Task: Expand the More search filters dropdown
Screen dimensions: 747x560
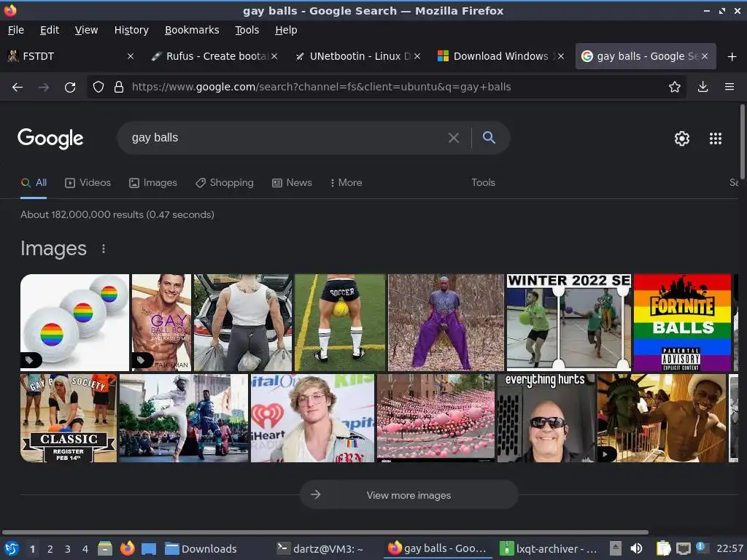Action: (346, 183)
